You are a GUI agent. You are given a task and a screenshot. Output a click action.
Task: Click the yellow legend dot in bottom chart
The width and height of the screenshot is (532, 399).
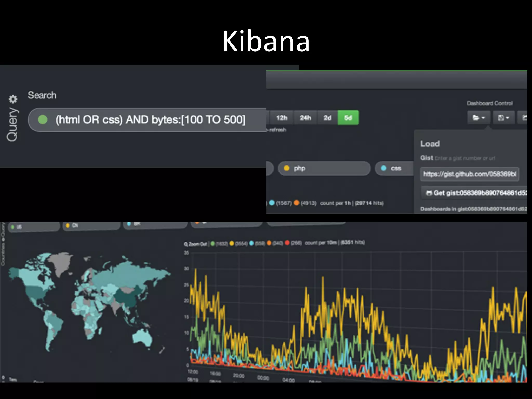tap(232, 243)
